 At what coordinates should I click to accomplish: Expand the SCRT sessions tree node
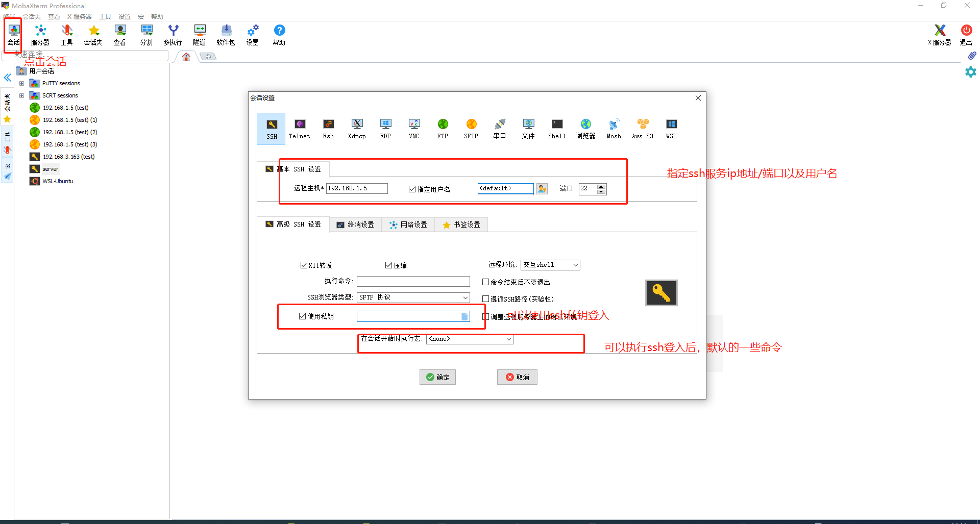21,95
